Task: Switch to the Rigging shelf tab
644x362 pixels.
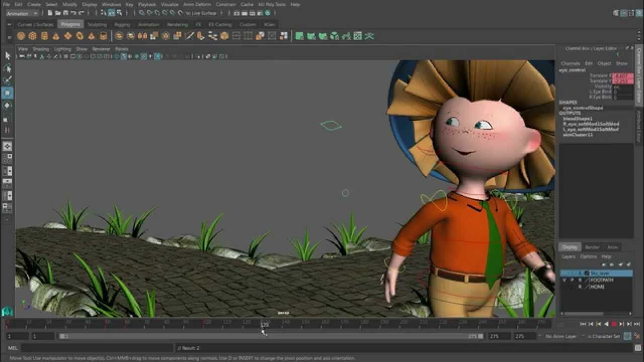Action: click(122, 24)
